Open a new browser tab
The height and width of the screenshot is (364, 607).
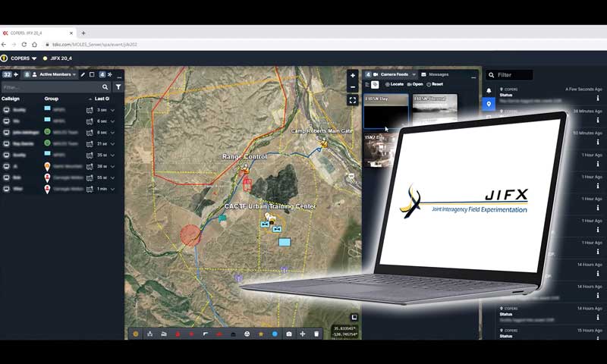[x=83, y=33]
